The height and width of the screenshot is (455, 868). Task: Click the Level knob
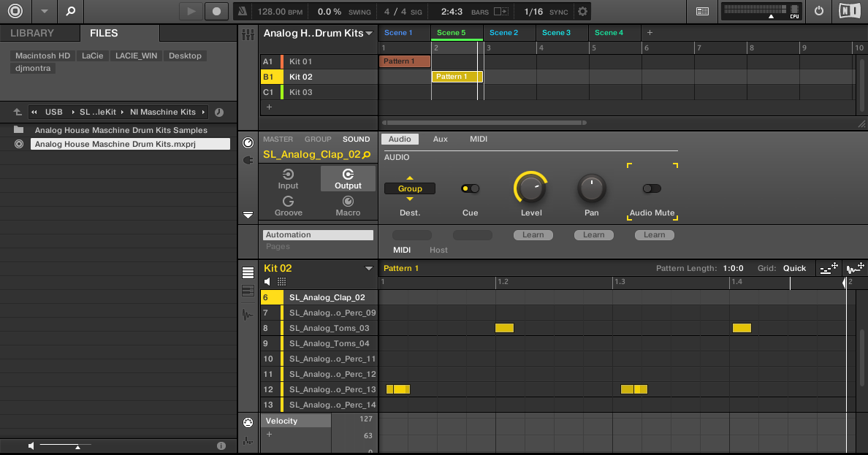(531, 188)
